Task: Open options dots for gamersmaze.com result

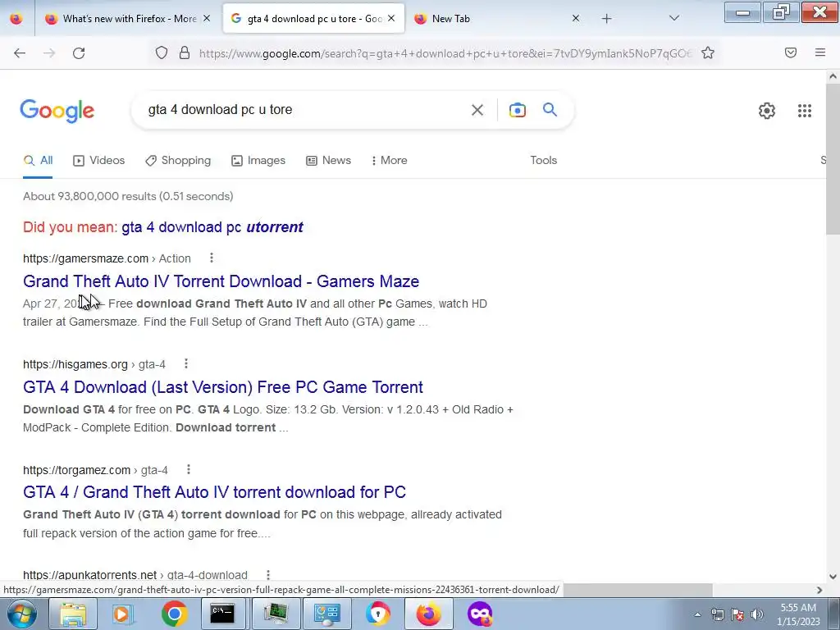Action: [x=212, y=258]
